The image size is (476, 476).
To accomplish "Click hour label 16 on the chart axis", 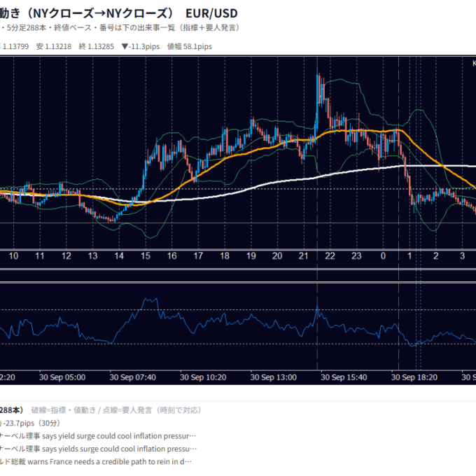I will point(171,256).
